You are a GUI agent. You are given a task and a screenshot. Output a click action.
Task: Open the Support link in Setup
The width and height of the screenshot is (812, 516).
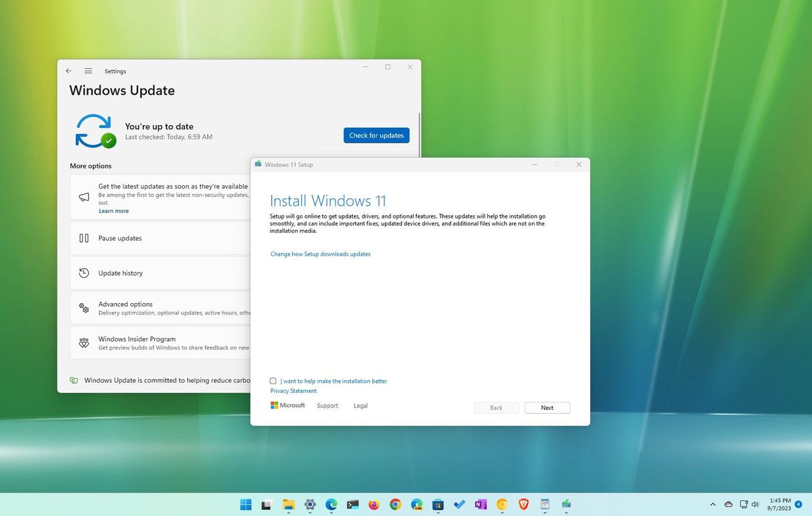pos(328,406)
